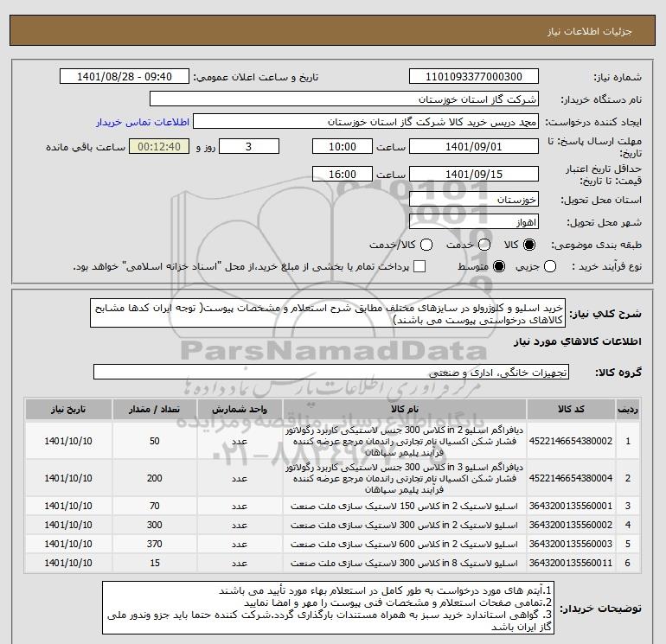This screenshot has height=644, width=666.
Task: Click the countdown timer 00:12:40
Action: pyautogui.click(x=159, y=147)
